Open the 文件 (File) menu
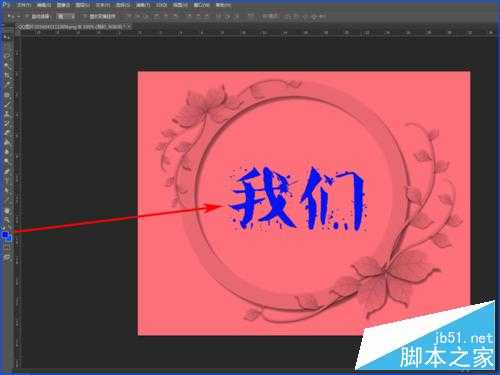Screen dimensions: 500x375 24,5
